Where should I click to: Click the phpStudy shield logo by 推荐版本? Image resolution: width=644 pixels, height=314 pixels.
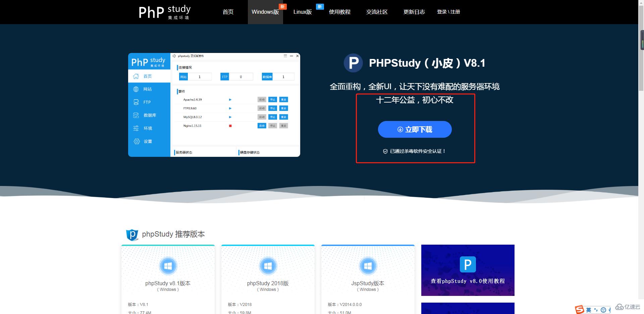(132, 235)
